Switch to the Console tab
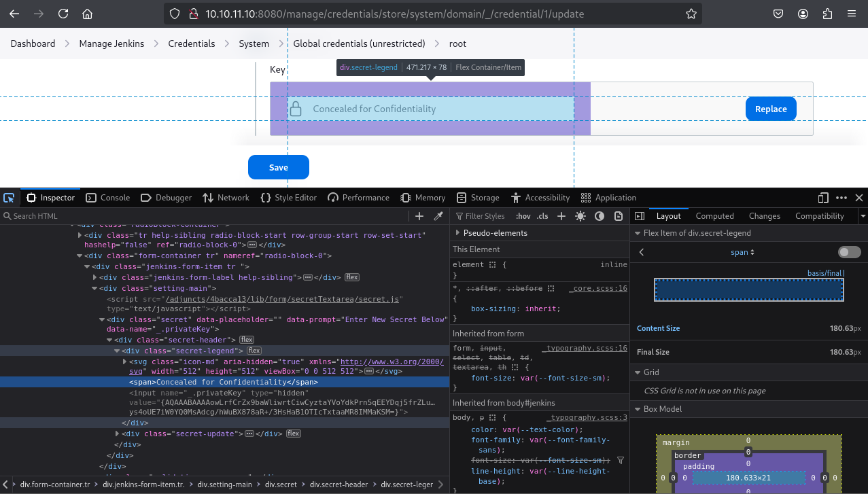Image resolution: width=868 pixels, height=494 pixels. click(x=108, y=198)
